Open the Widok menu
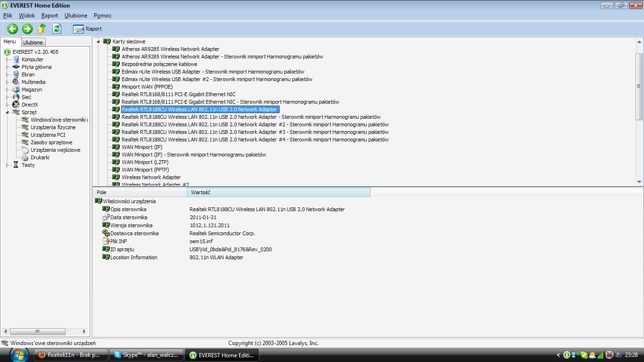The height and width of the screenshot is (362, 644). click(27, 16)
